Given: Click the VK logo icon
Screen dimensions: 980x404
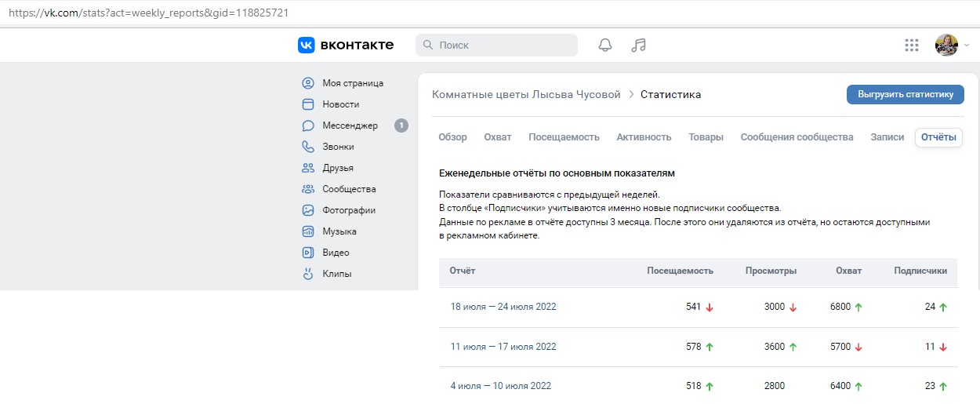Looking at the screenshot, I should click(306, 45).
